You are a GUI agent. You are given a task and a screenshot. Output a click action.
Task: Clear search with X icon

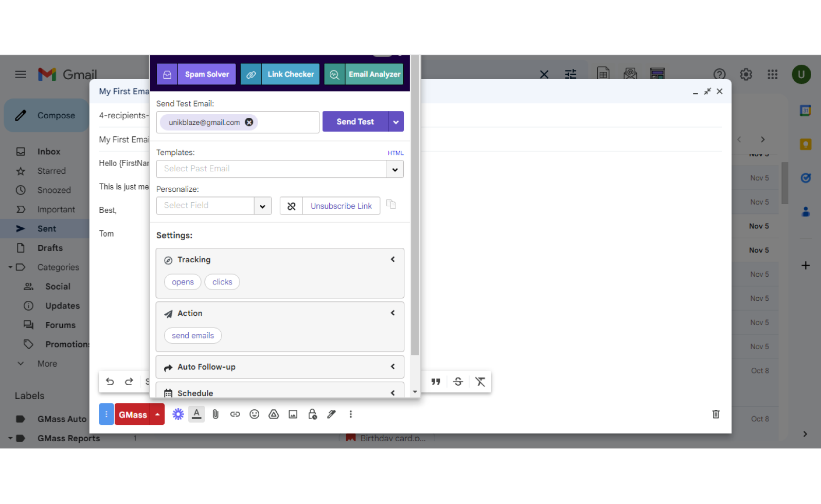pos(544,75)
